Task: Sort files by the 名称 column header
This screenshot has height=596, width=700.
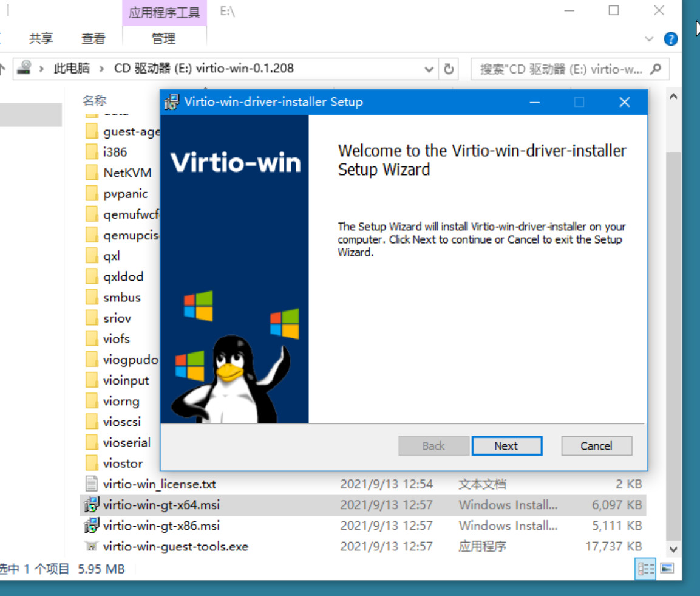Action: point(95,100)
